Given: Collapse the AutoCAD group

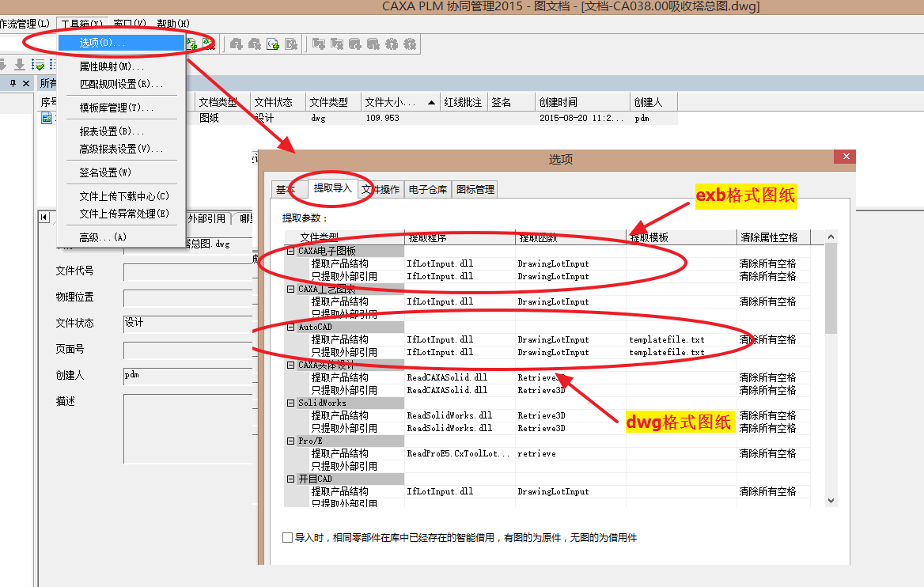Looking at the screenshot, I should (290, 327).
